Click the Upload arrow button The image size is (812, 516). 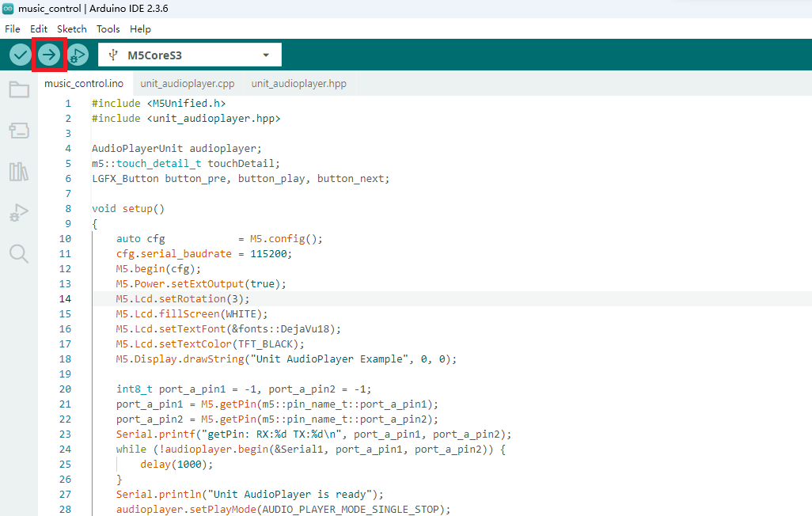tap(49, 55)
